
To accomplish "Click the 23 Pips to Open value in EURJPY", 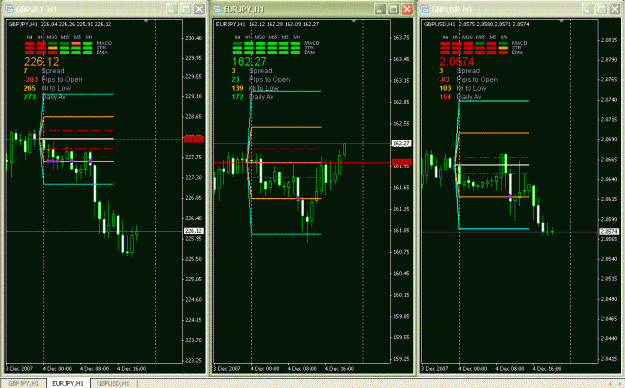I will (236, 79).
